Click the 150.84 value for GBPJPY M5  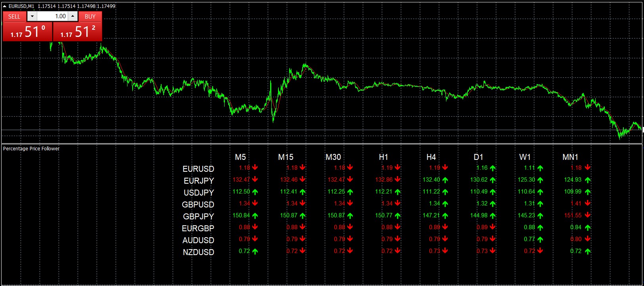(x=241, y=215)
